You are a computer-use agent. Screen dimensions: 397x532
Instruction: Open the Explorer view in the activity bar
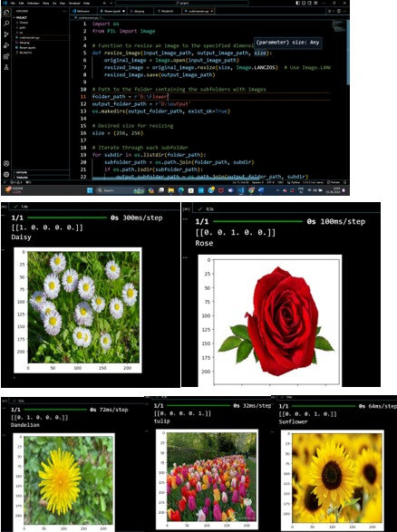(x=6, y=13)
